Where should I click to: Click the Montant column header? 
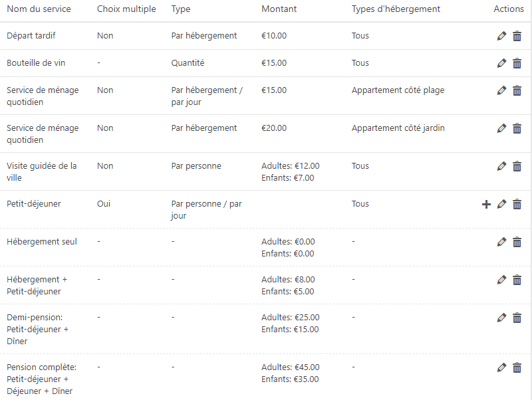point(279,9)
